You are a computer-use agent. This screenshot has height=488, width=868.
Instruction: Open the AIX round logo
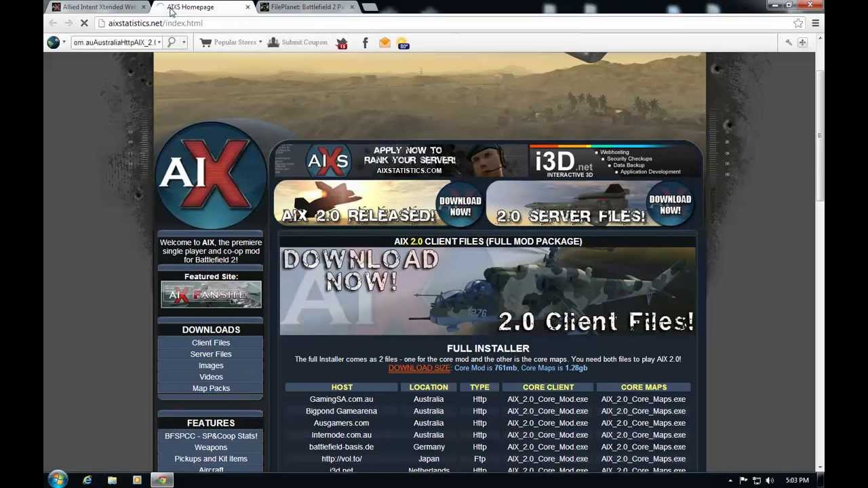point(210,174)
